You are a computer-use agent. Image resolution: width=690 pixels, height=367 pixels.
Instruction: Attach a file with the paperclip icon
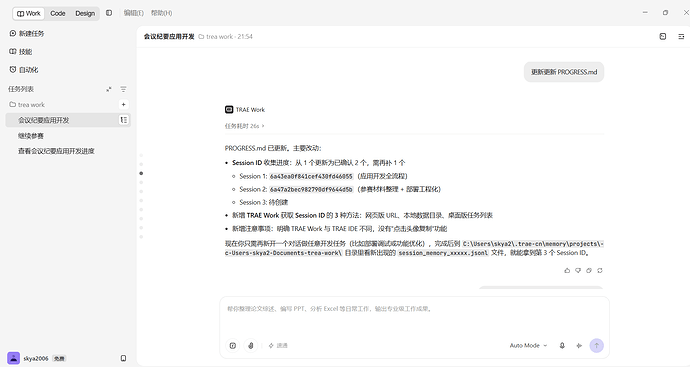pos(251,345)
